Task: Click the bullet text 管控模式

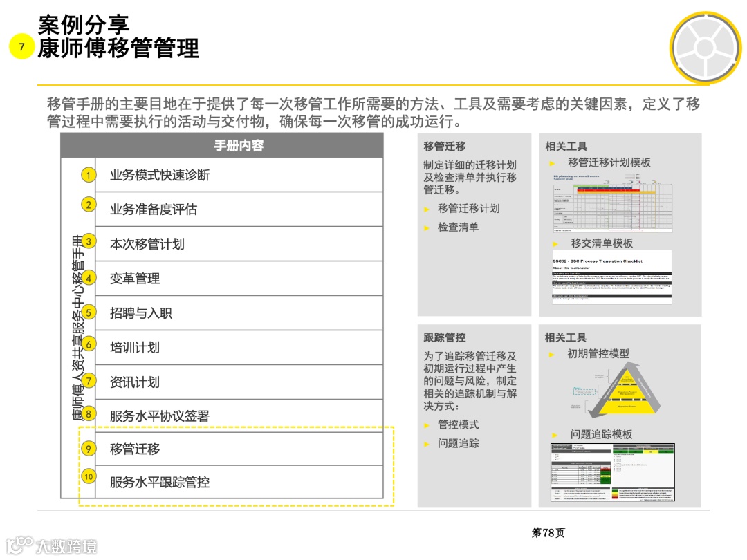Action: pos(459,424)
